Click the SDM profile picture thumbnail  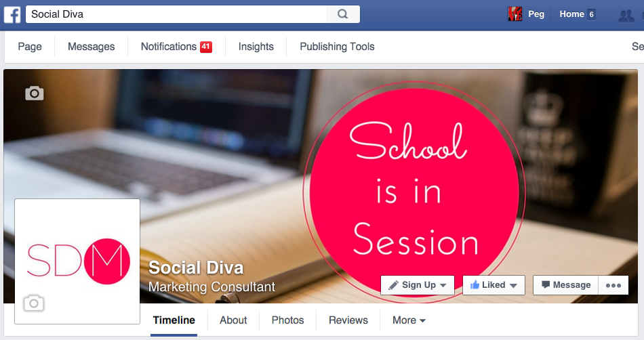(77, 261)
